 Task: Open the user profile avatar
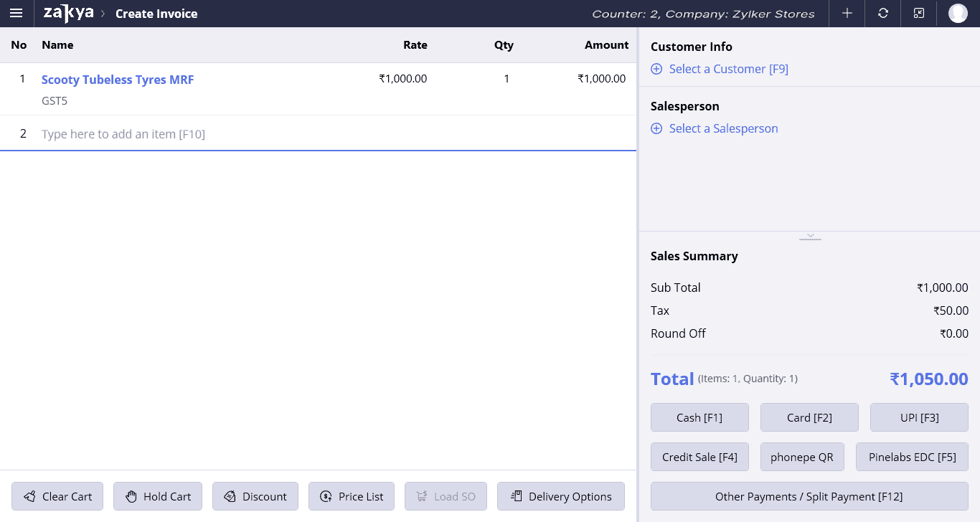(x=958, y=14)
